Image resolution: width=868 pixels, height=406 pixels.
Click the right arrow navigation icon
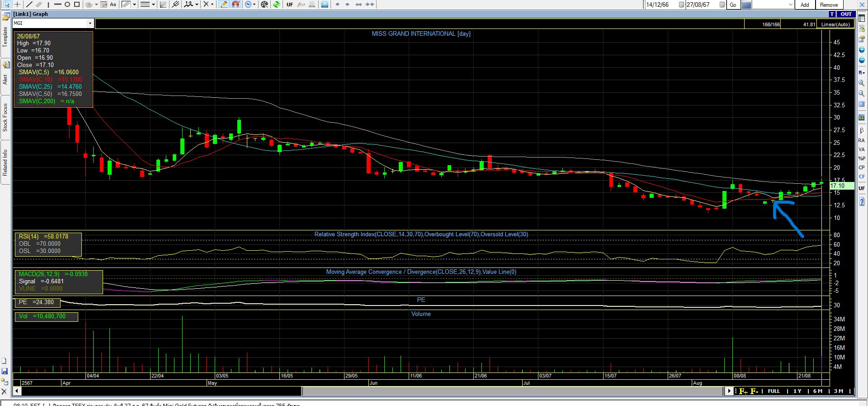pos(347,5)
